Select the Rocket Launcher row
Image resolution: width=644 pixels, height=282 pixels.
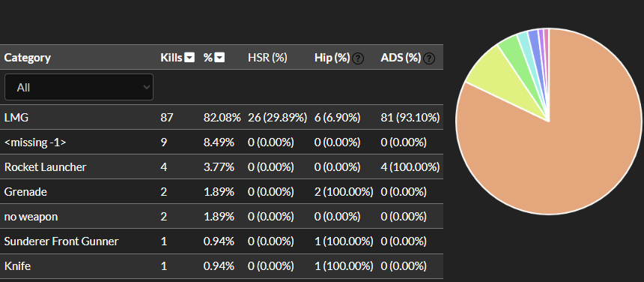click(x=222, y=167)
